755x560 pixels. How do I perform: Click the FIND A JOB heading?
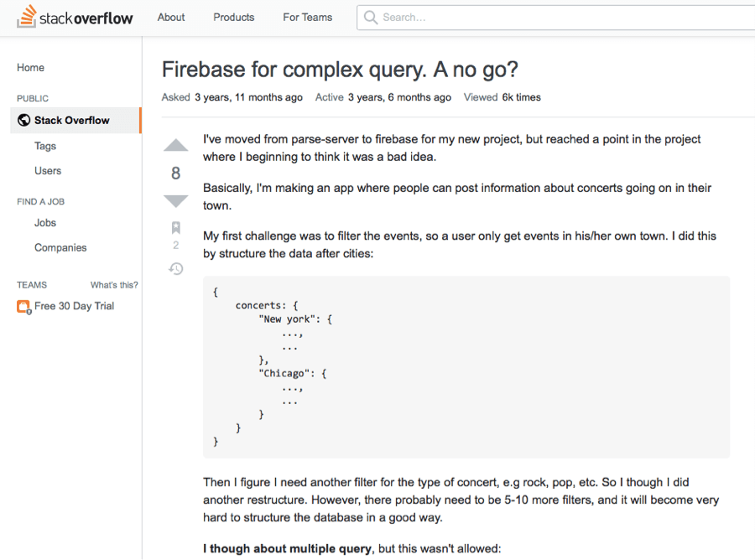(x=40, y=202)
